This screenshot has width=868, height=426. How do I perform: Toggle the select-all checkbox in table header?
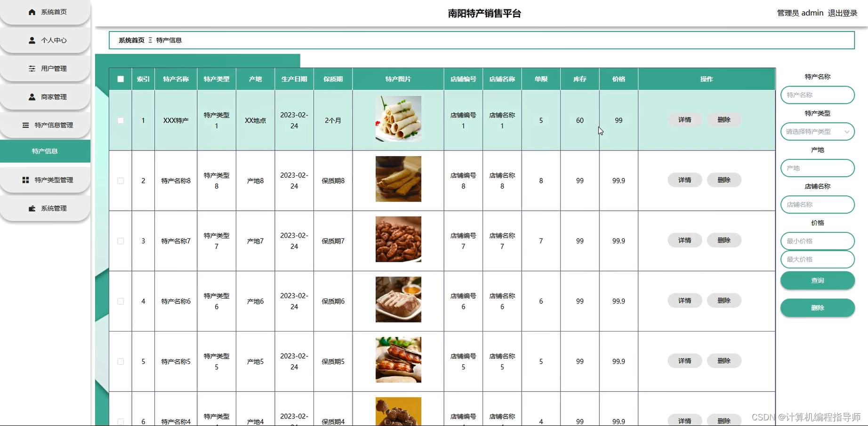point(121,79)
